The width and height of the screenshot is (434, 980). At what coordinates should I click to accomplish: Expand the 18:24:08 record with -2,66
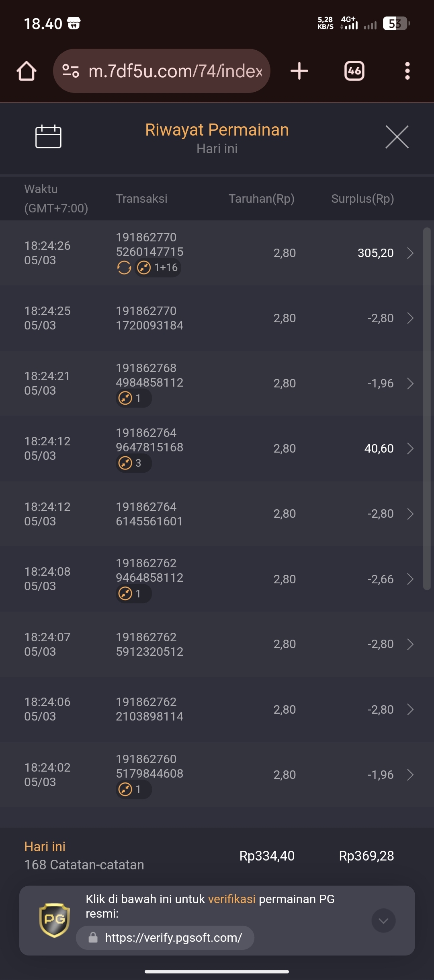click(217, 579)
